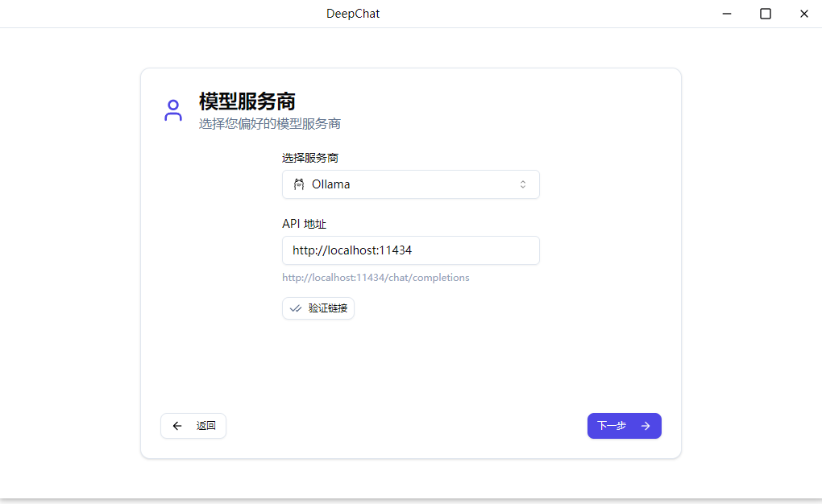Click the localhost chat completions URL hint
Viewport: 822px width, 504px height.
pyautogui.click(x=376, y=277)
